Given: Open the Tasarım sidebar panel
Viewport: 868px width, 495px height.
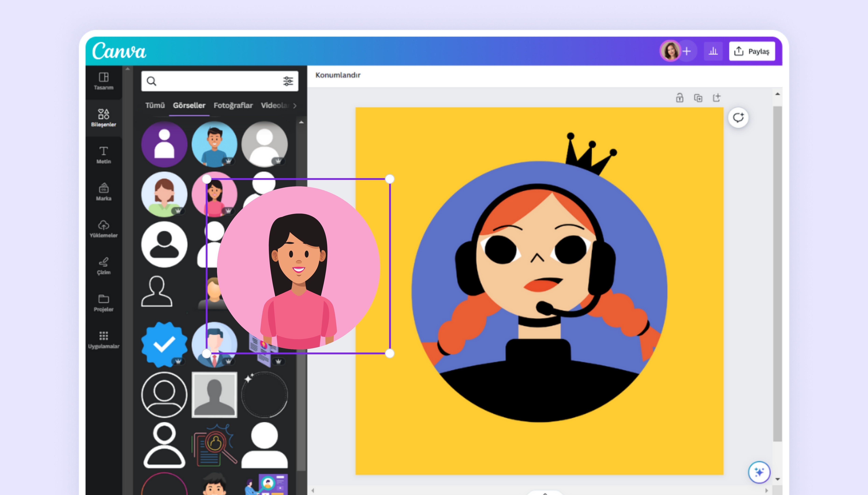Looking at the screenshot, I should [x=103, y=81].
